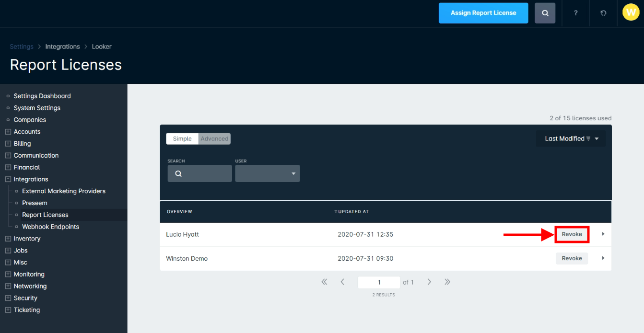644x333 pixels.
Task: Open Companies in sidebar
Action: [x=30, y=120]
